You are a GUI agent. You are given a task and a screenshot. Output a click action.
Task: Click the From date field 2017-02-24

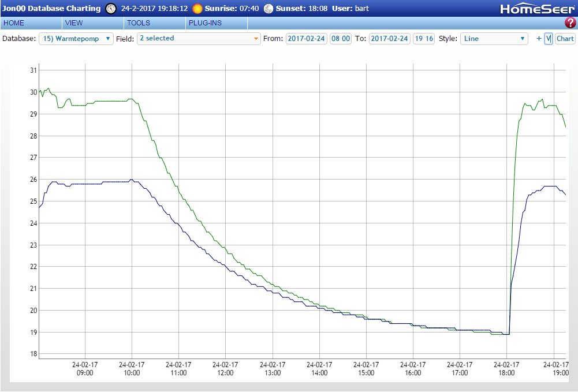point(307,39)
